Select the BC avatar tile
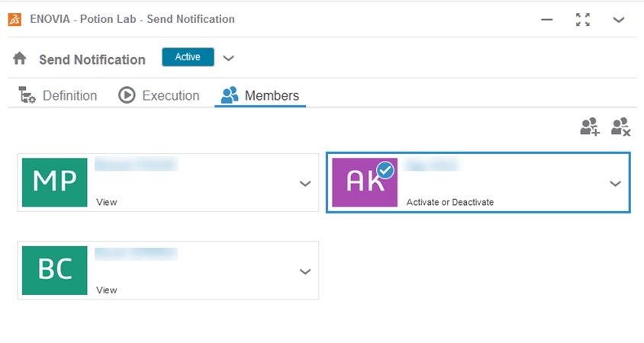 click(55, 271)
